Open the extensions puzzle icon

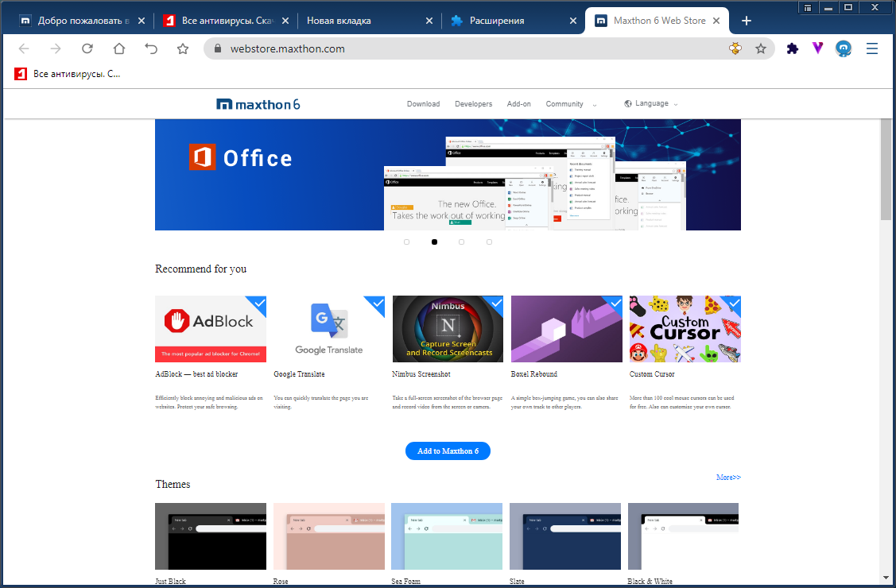tap(793, 48)
